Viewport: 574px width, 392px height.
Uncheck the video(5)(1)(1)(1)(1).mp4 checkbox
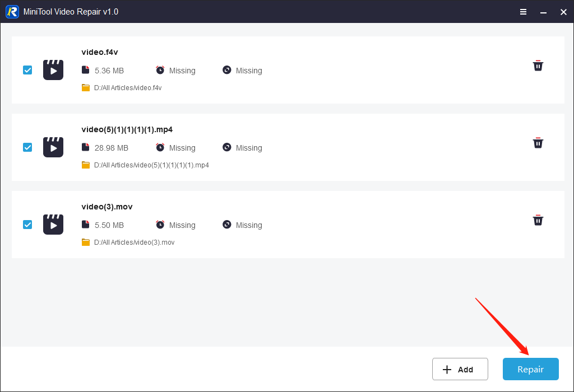pos(27,147)
